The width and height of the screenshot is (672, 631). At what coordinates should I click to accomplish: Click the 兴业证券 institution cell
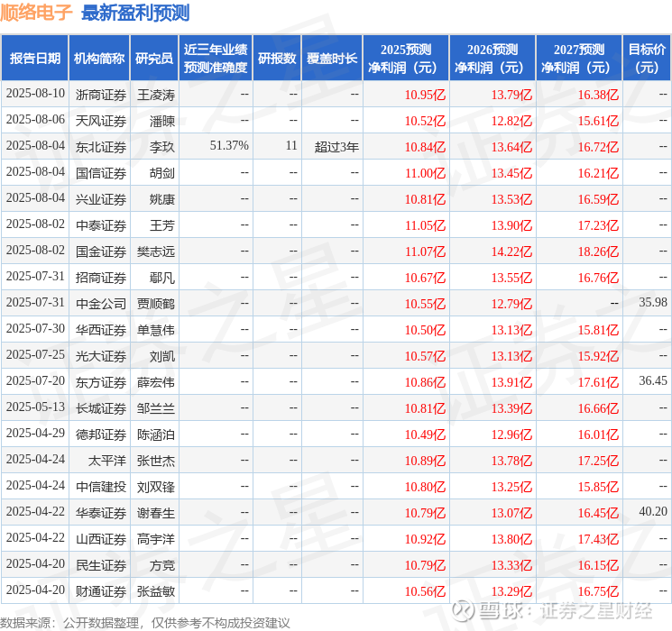101,199
